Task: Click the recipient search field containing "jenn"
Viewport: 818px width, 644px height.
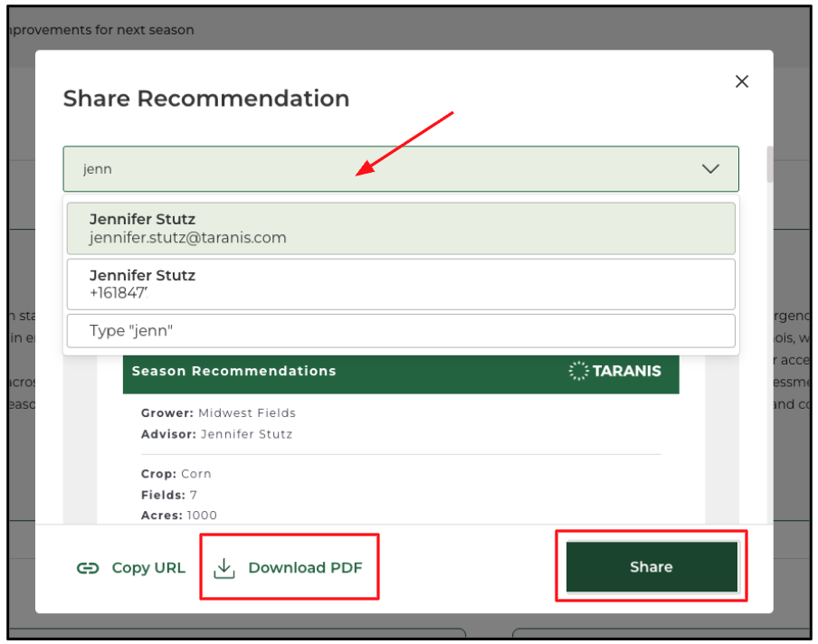Action: [x=380, y=169]
